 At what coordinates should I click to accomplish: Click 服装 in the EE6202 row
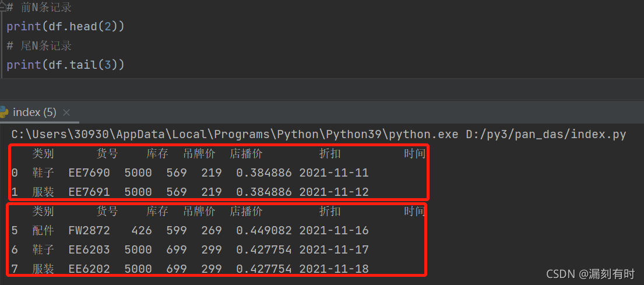(x=43, y=269)
